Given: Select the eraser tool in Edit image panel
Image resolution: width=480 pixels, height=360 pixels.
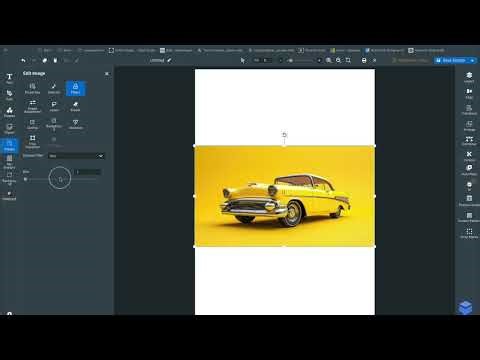Looking at the screenshot, I should 75,106.
